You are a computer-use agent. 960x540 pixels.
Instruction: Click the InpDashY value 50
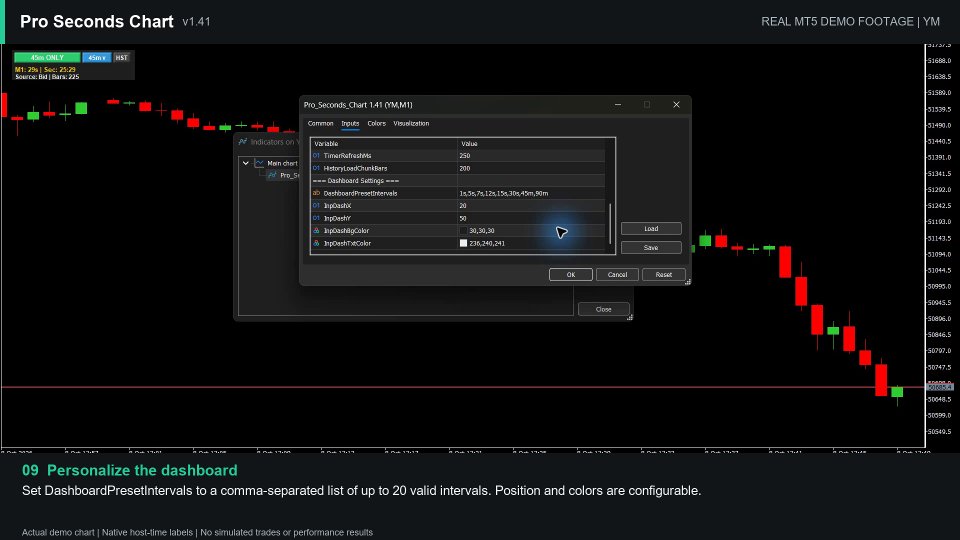(463, 218)
